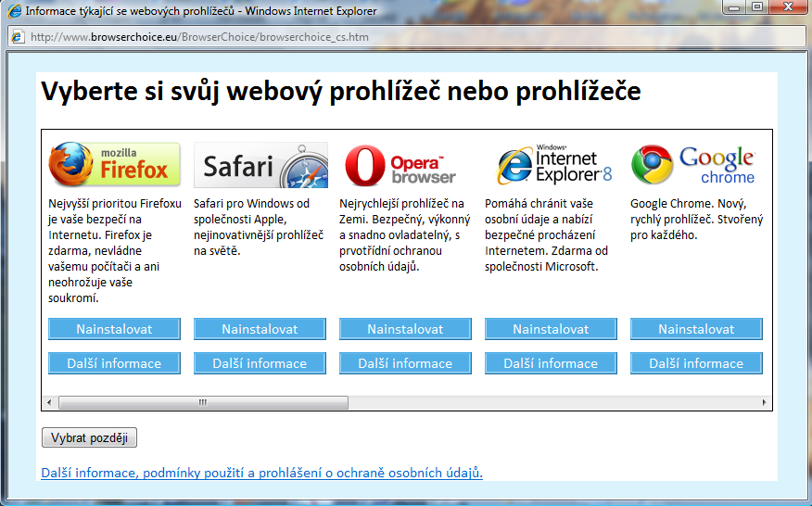The width and height of the screenshot is (812, 506).
Task: Click the heading Vyberte si svůj webový prohlížeč
Action: tap(341, 92)
